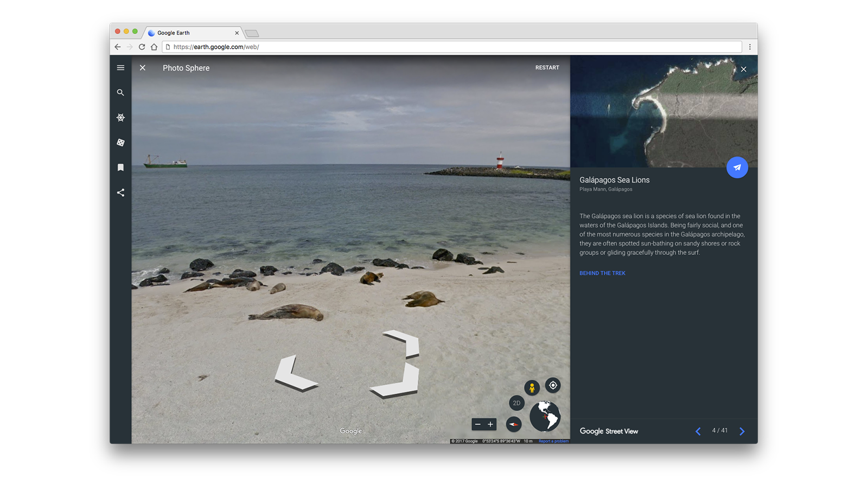Zoom out with the minus button

point(478,425)
